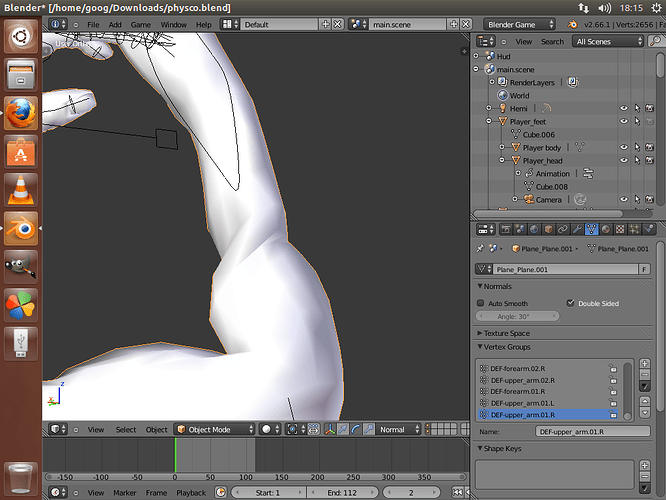This screenshot has width=666, height=500.
Task: Remove vertex group with minus button
Action: [644, 375]
